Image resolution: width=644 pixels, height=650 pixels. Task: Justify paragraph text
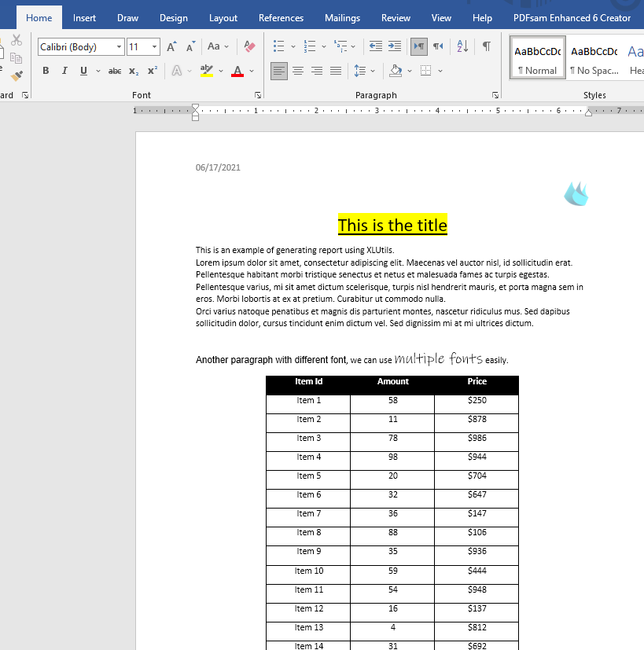click(336, 71)
